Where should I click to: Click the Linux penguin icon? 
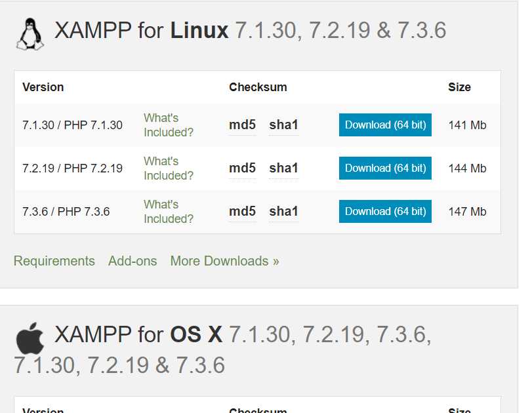click(x=30, y=34)
